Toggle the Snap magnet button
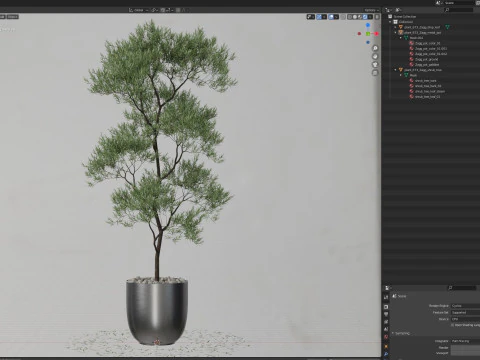This screenshot has height=360, width=480. tap(163, 10)
